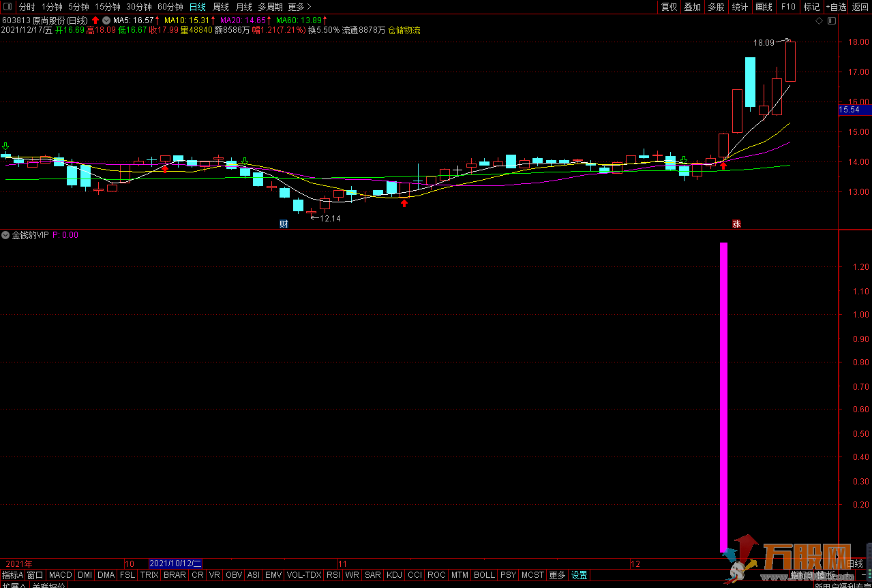
Task: Open the 多股 multi-stock view
Action: 716,7
